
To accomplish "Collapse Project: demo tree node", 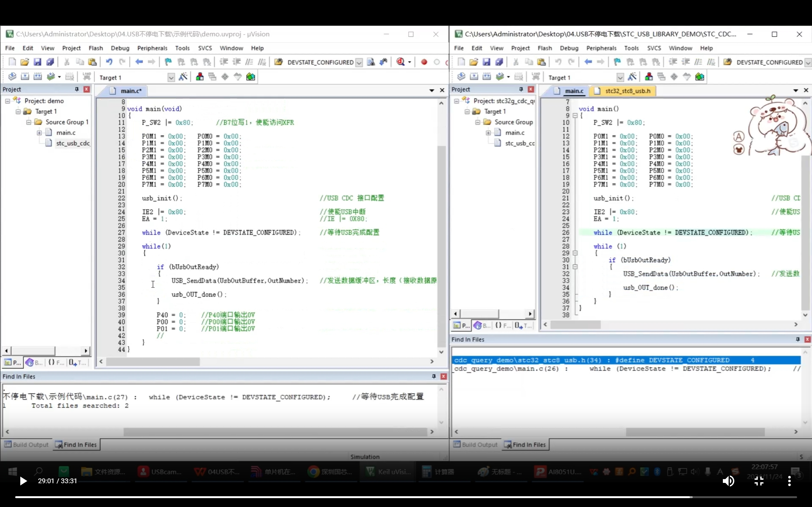I will coord(7,101).
